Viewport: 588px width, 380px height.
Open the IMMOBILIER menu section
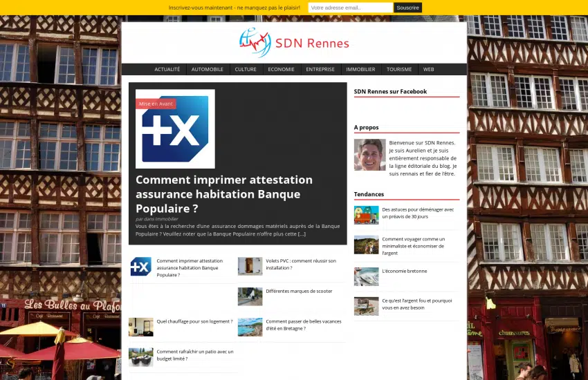tap(360, 69)
